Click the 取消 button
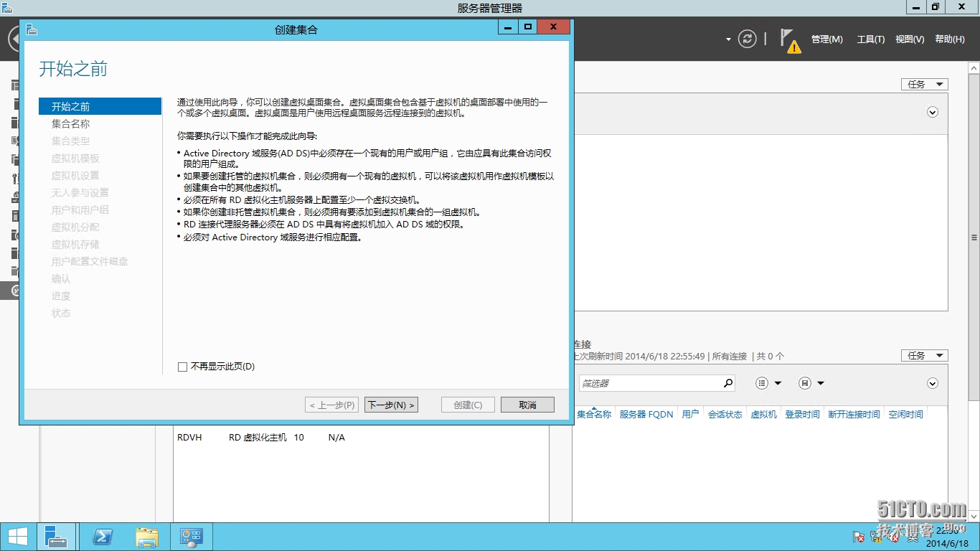This screenshot has height=551, width=980. tap(527, 405)
